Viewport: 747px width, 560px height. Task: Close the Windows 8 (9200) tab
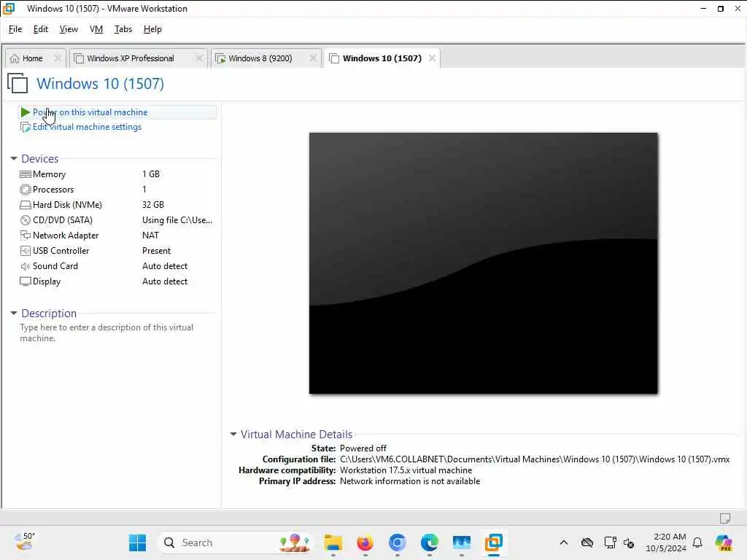click(313, 58)
